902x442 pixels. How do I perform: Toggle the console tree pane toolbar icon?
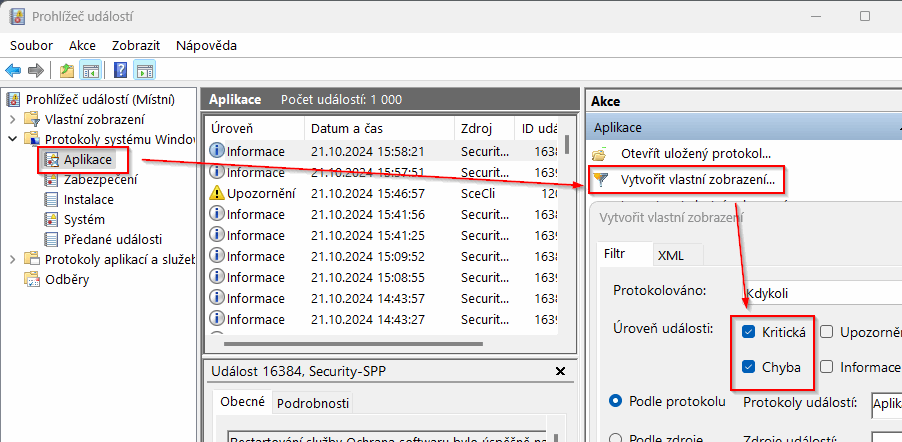pos(90,70)
